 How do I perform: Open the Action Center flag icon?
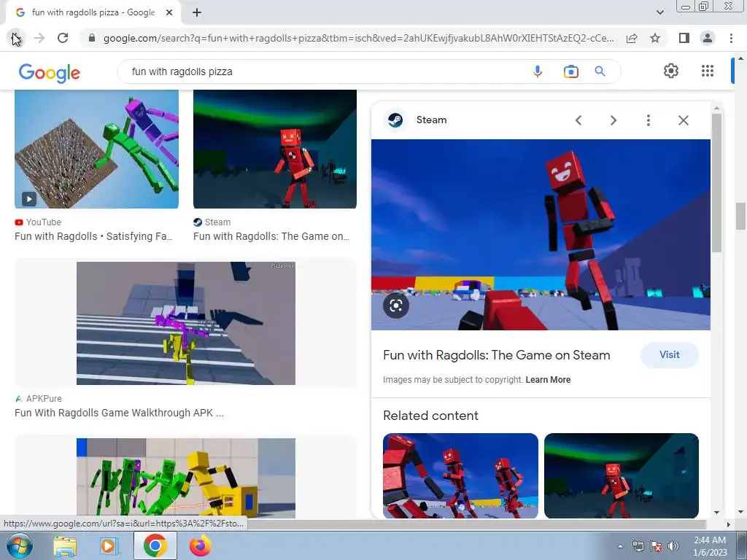pos(656,547)
